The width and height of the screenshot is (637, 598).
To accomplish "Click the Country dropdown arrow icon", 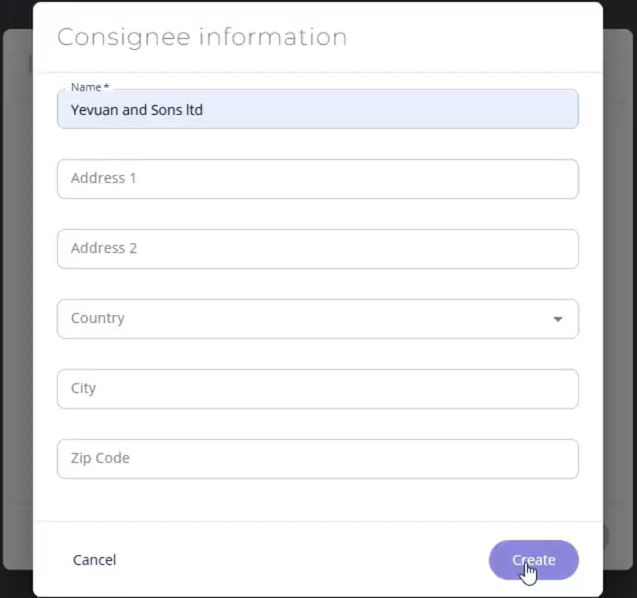I will (558, 319).
